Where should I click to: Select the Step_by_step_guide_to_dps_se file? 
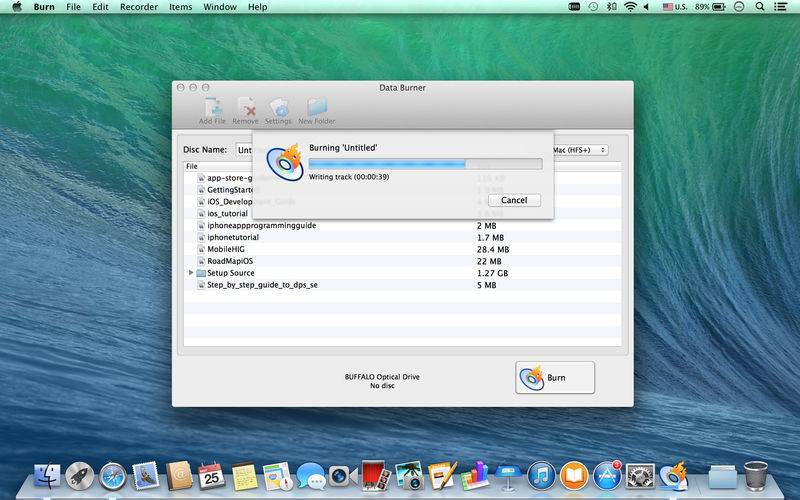coord(402,285)
